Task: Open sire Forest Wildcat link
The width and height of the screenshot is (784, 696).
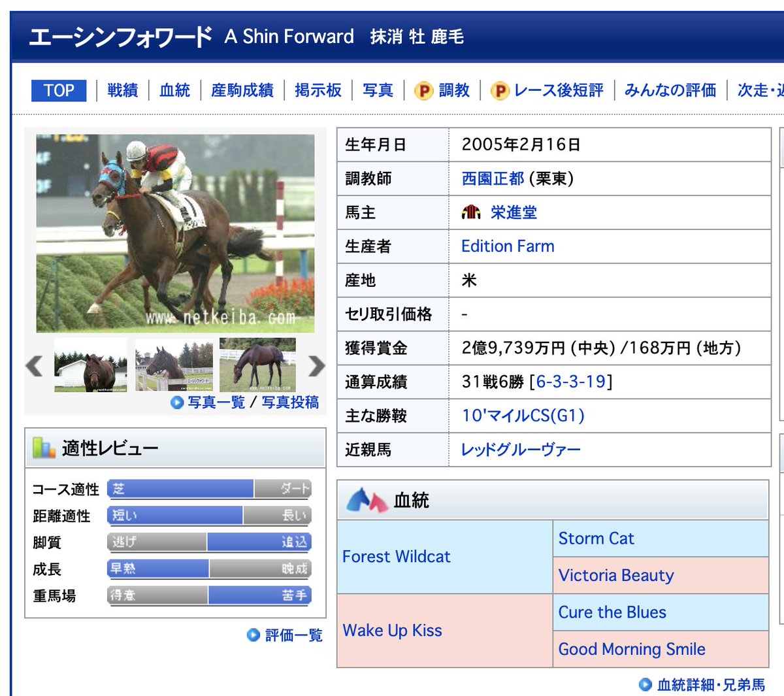Action: (x=397, y=557)
